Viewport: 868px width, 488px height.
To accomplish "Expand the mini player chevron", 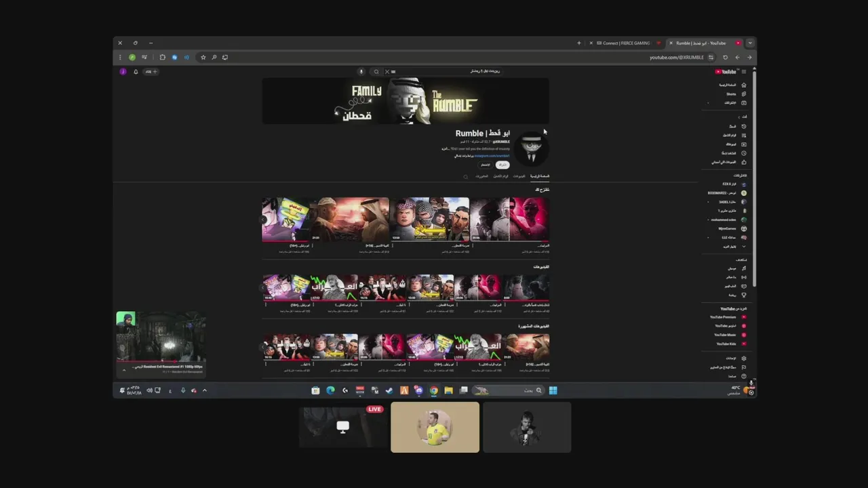I will [124, 370].
